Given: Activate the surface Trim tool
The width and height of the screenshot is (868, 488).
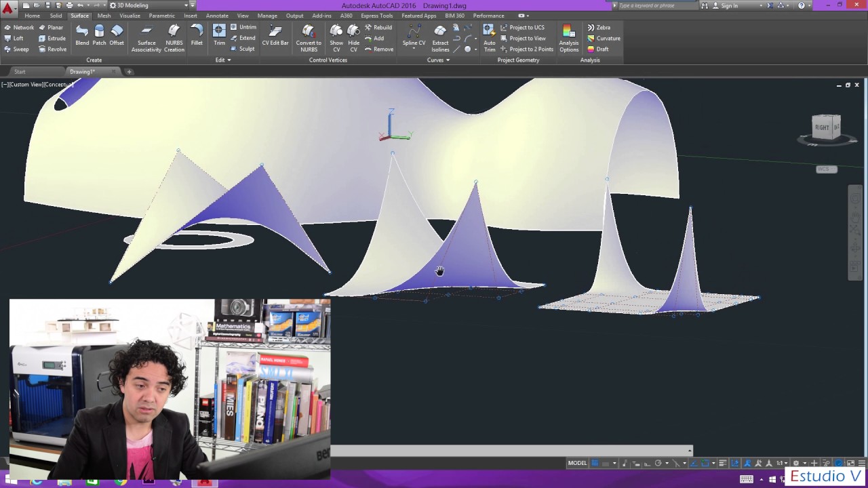Looking at the screenshot, I should (x=219, y=35).
